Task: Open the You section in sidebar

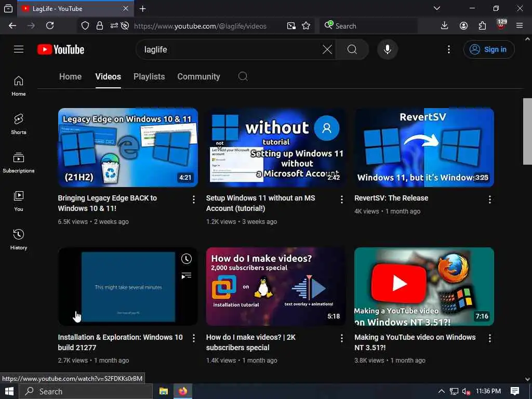Action: coord(19,201)
